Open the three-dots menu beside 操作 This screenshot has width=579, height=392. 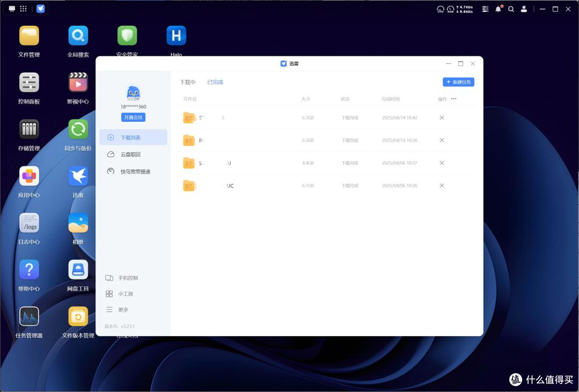pyautogui.click(x=454, y=99)
